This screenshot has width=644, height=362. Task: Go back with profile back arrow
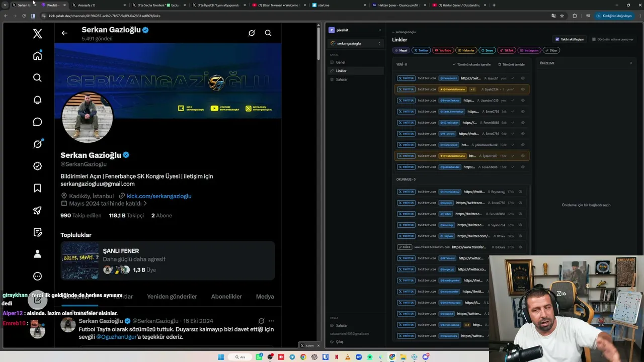point(64,33)
